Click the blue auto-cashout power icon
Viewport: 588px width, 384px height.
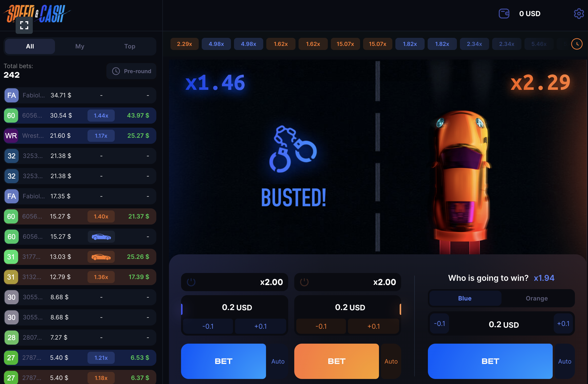click(x=191, y=282)
